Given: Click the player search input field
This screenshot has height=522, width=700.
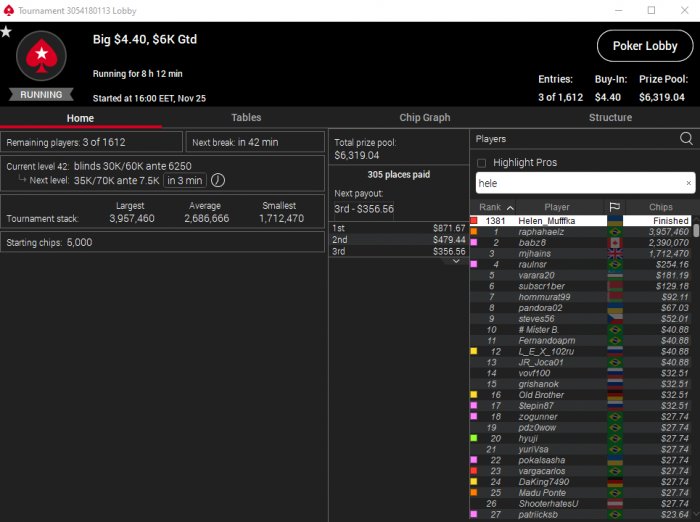Looking at the screenshot, I should pyautogui.click(x=580, y=183).
